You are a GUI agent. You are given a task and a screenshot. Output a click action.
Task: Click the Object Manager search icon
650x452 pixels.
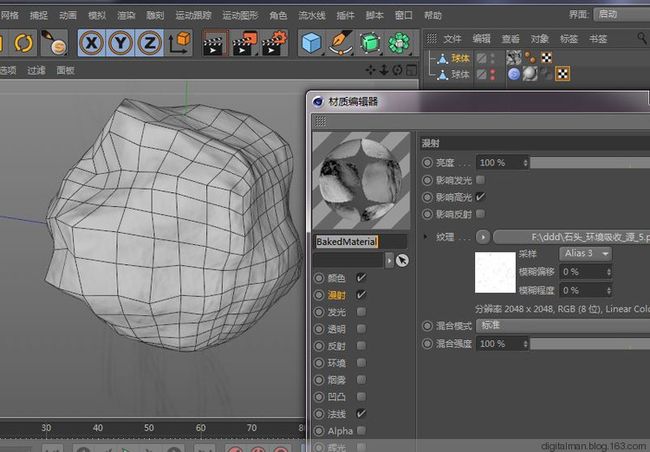click(x=642, y=39)
